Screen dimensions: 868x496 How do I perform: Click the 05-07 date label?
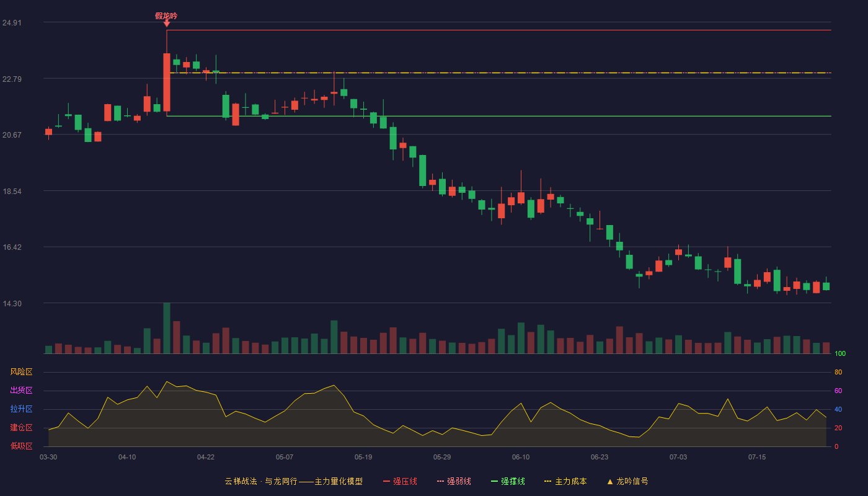click(x=285, y=457)
